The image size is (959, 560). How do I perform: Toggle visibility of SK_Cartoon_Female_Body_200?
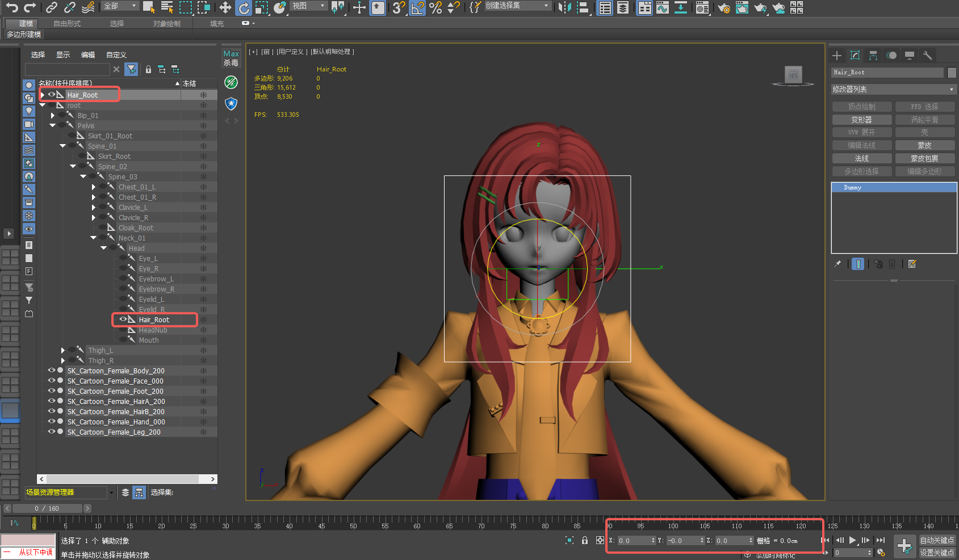pyautogui.click(x=52, y=370)
